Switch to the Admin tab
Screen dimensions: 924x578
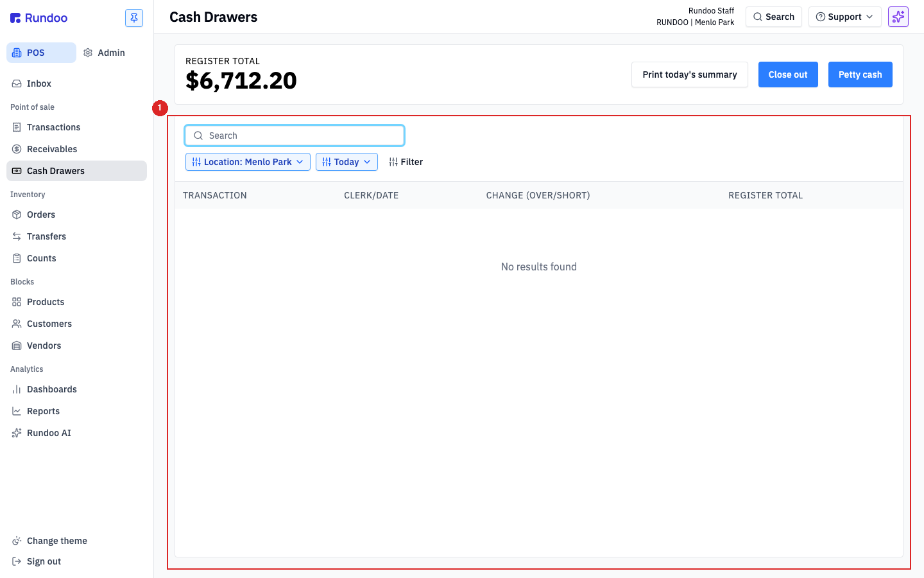coord(105,53)
